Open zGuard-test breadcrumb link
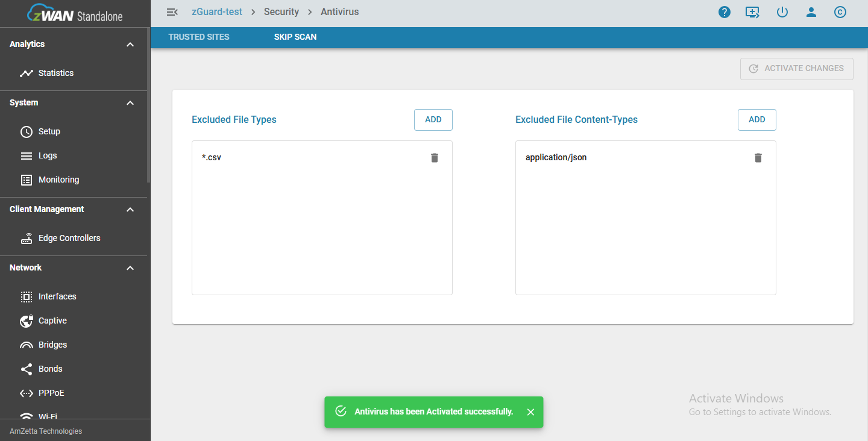868x441 pixels. (x=216, y=12)
